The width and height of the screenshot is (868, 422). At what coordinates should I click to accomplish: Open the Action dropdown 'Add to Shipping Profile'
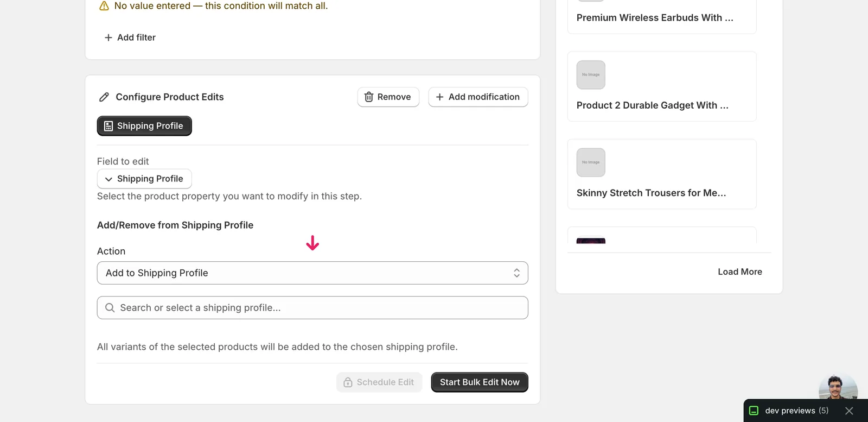(x=312, y=273)
